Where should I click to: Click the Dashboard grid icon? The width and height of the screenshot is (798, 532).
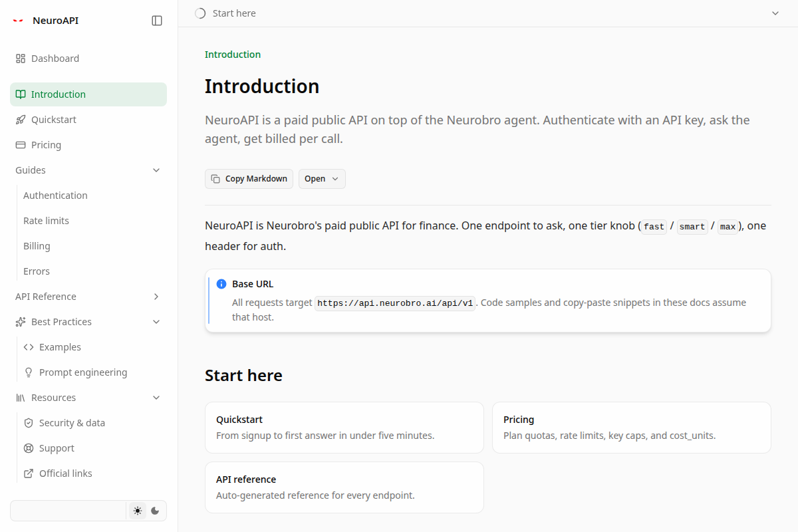tap(21, 59)
